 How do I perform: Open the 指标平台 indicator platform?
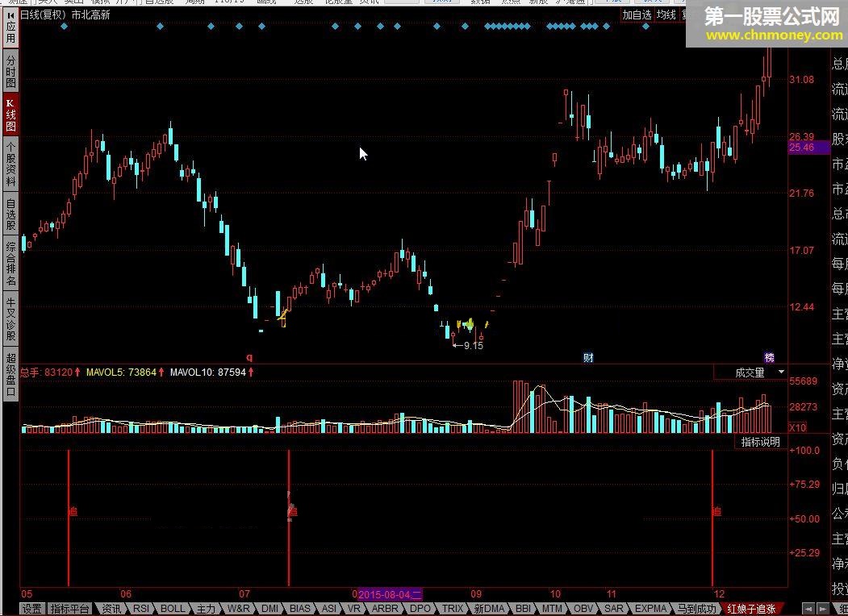click(x=69, y=609)
